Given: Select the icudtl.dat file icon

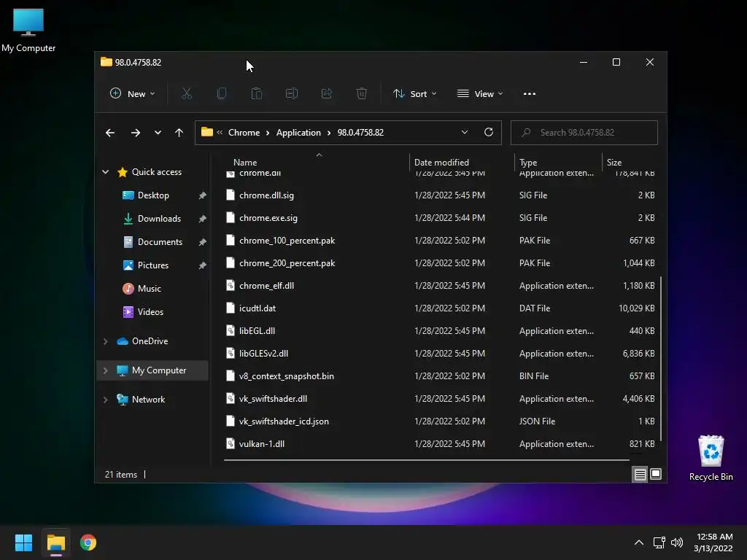Looking at the screenshot, I should [231, 308].
